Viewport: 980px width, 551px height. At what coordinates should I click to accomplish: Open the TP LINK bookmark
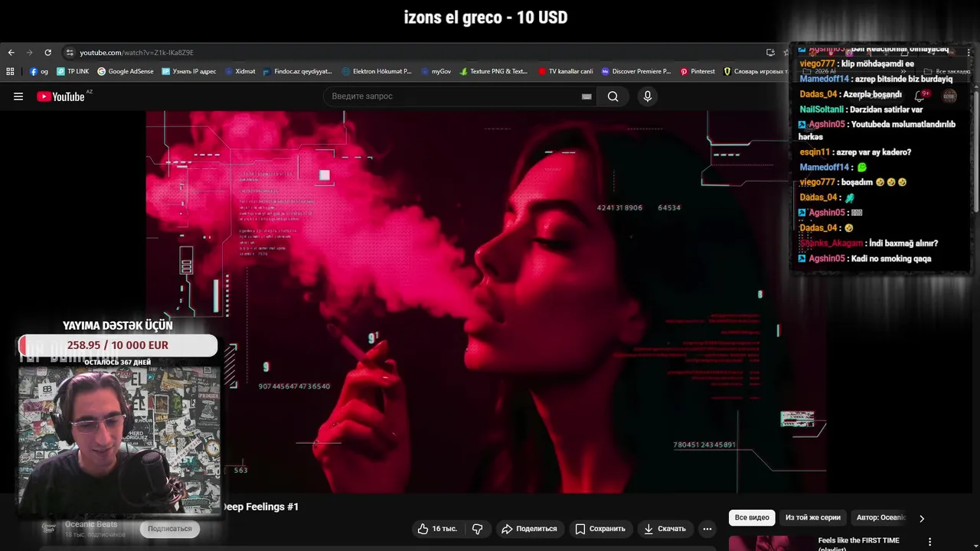click(73, 71)
